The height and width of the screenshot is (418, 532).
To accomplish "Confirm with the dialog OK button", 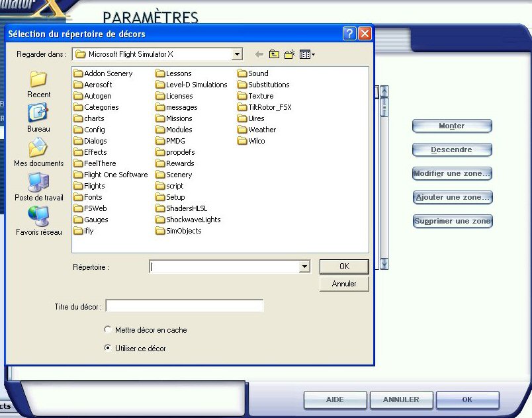I will (x=344, y=267).
